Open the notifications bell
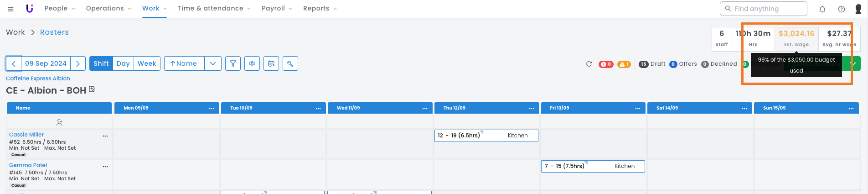The image size is (868, 194). point(822,9)
